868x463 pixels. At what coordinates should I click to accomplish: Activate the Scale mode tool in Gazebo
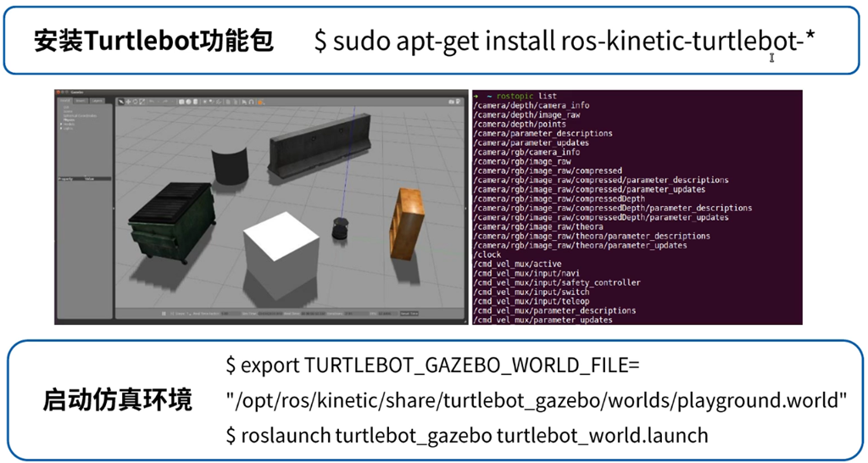[x=142, y=102]
